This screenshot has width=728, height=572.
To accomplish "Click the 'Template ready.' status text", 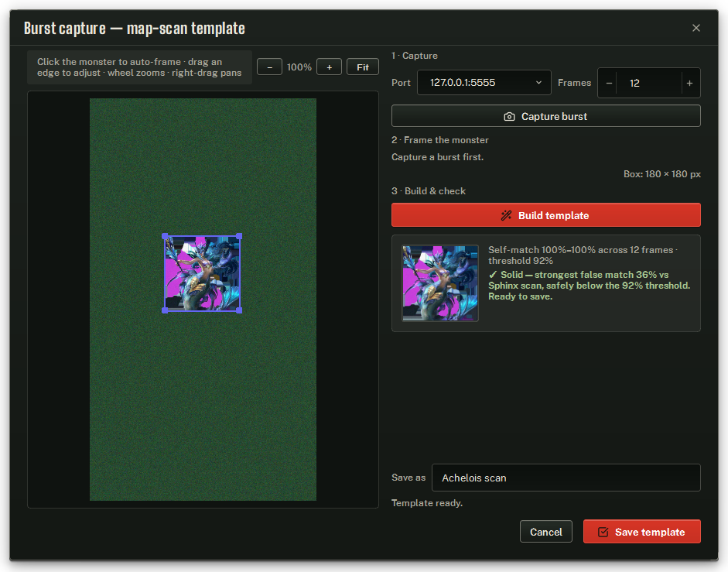I will pos(427,503).
